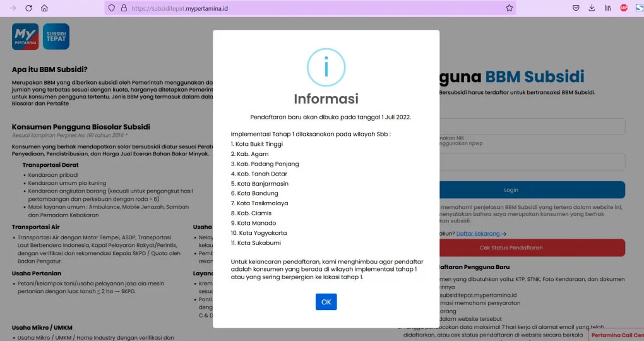This screenshot has width=644, height=341.
Task: Save page to Pocket icon
Action: (576, 8)
